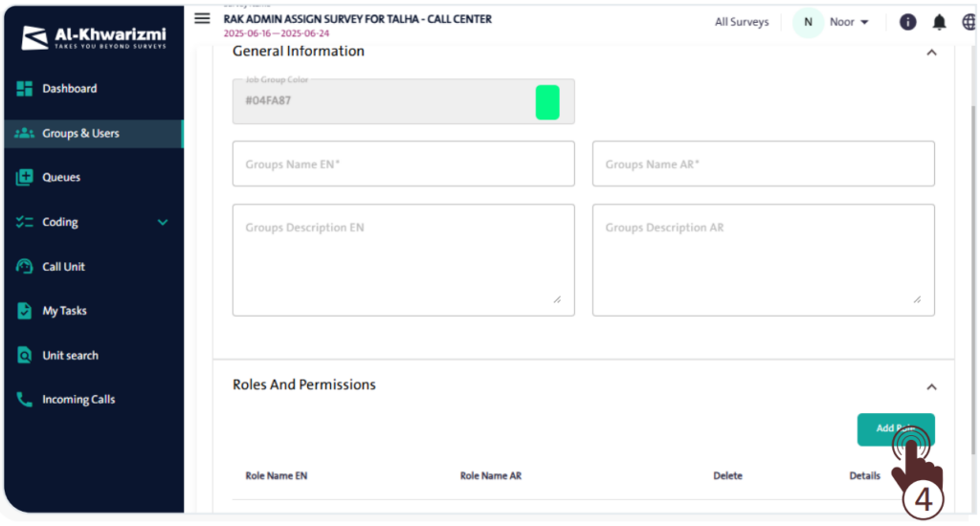Screen dimensions: 980x526
Task: Click the My Tasks document icon
Action: pyautogui.click(x=25, y=311)
